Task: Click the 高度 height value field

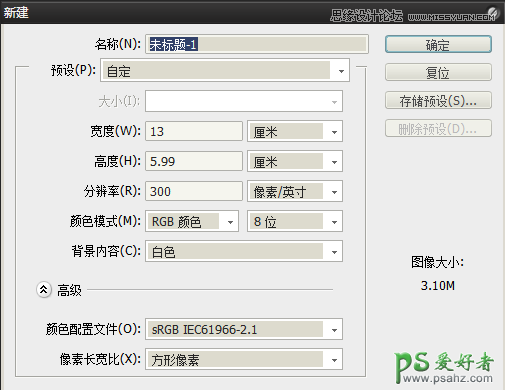Action: [x=194, y=161]
